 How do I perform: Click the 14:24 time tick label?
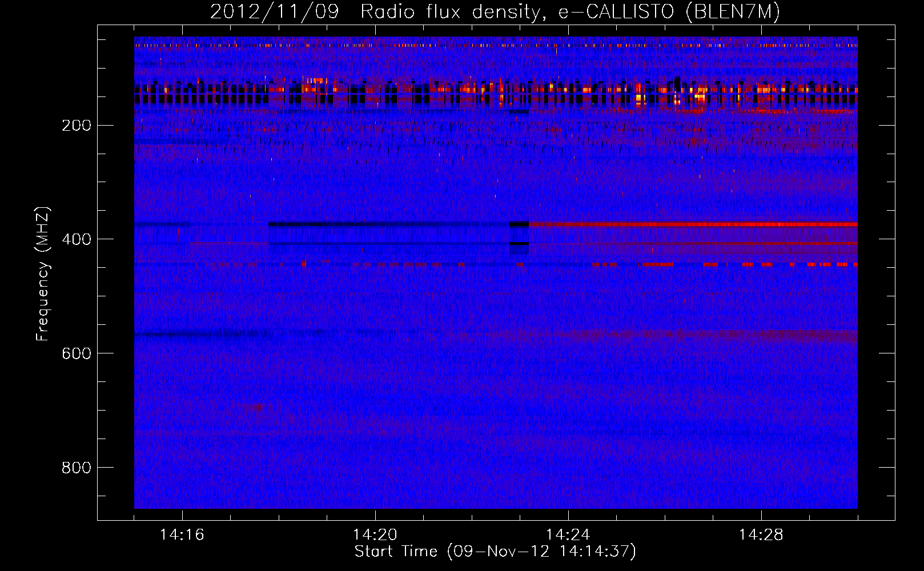(x=568, y=535)
